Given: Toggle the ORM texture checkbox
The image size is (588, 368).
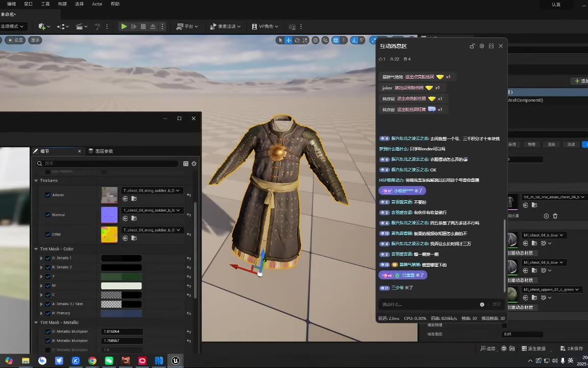Looking at the screenshot, I should click(48, 235).
